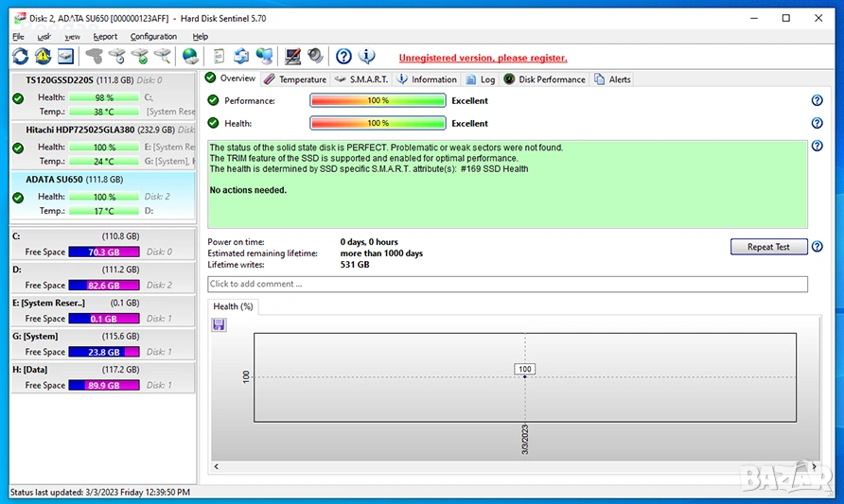This screenshot has height=504, width=844.
Task: Open the globe icon in the toolbar
Action: (x=190, y=57)
